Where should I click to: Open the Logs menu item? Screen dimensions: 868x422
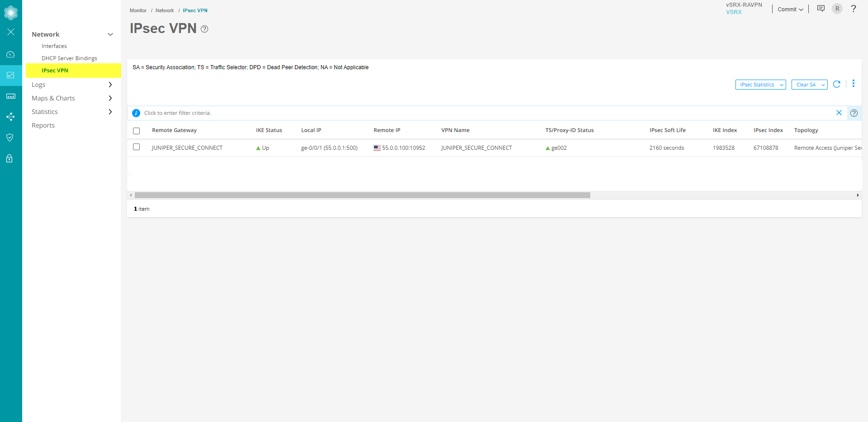point(38,85)
